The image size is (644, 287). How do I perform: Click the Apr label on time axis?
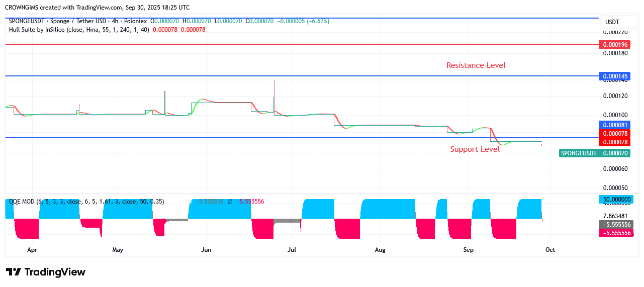tap(32, 250)
